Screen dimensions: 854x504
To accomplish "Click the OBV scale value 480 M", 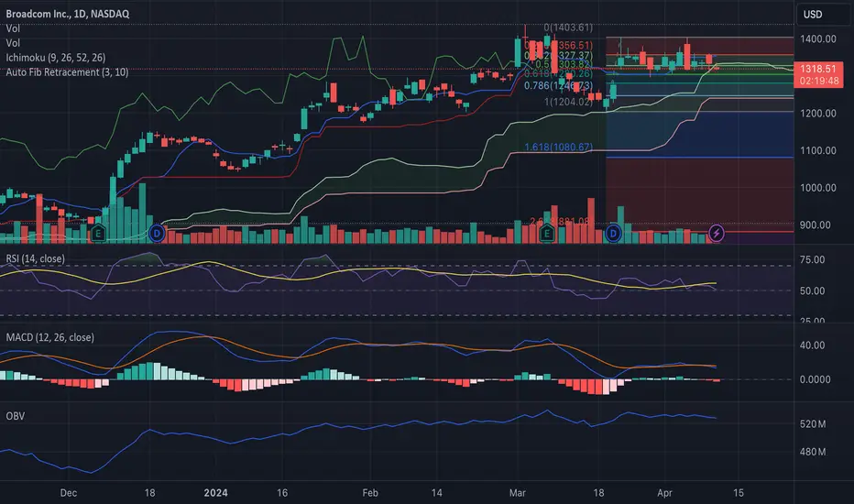I will pyautogui.click(x=813, y=452).
